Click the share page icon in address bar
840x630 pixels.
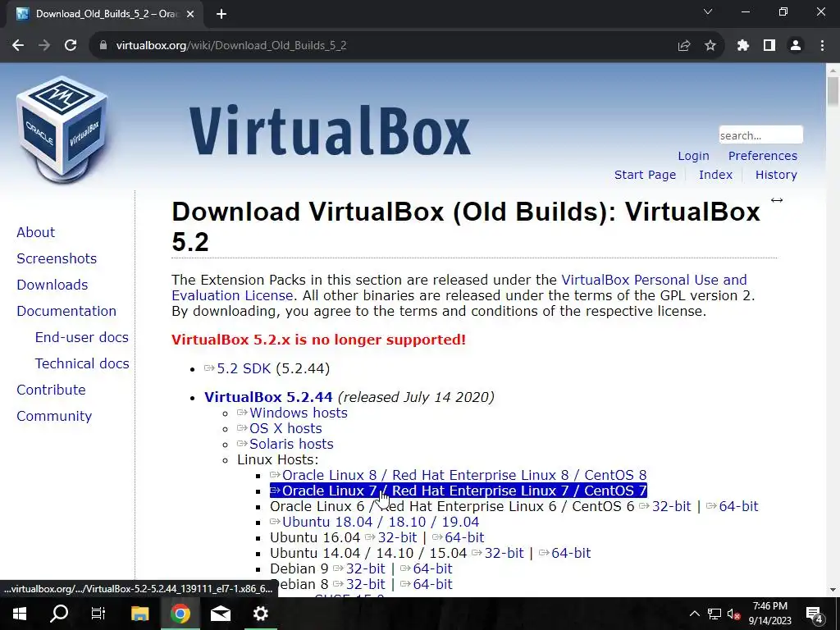click(683, 46)
